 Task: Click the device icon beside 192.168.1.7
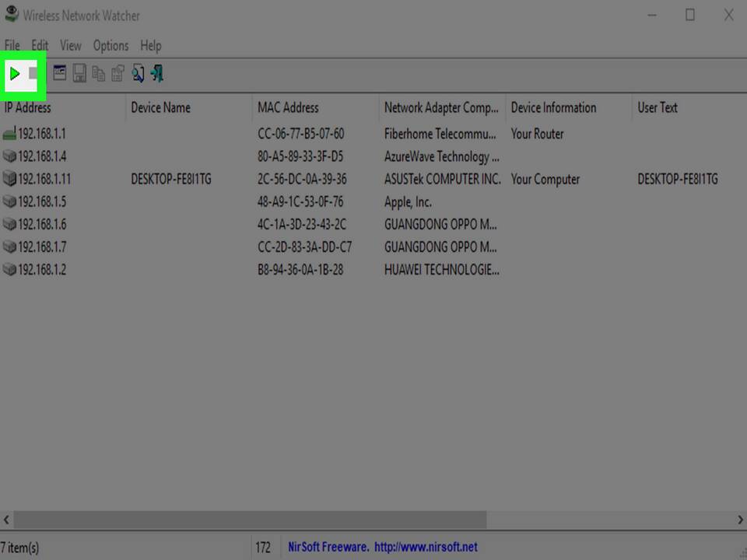(x=9, y=247)
